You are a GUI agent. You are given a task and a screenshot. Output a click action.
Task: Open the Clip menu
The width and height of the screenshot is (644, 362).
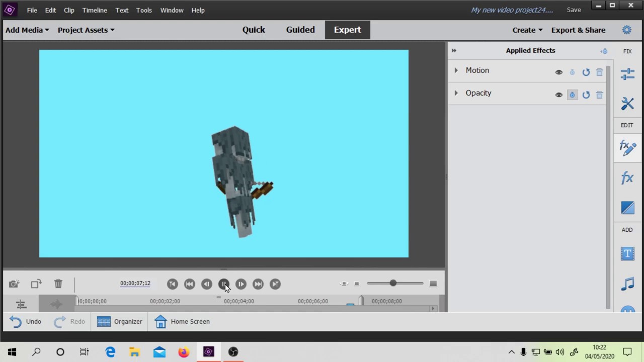(69, 10)
